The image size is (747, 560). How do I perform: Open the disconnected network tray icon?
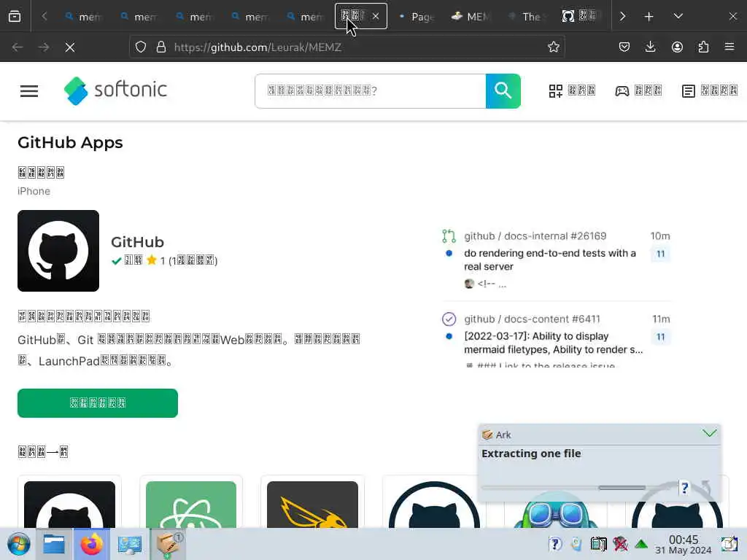pyautogui.click(x=620, y=544)
